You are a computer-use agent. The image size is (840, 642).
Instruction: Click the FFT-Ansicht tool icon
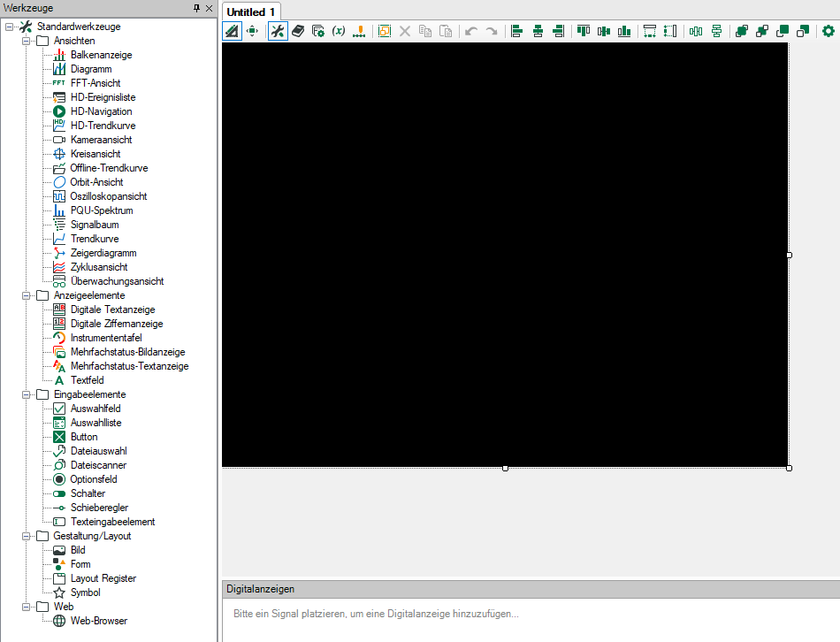[x=59, y=83]
